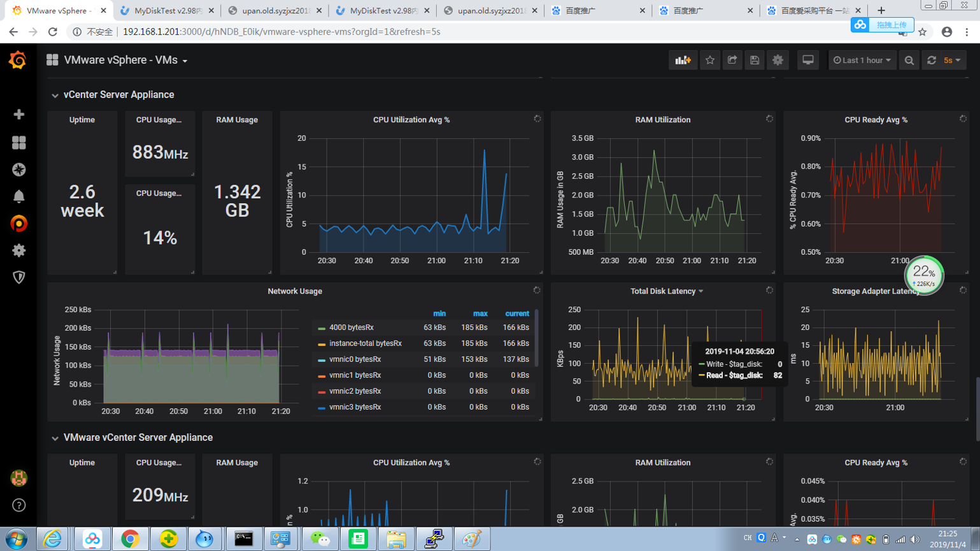Open the VMware vSphere - VMs dashboard picker
This screenshot has width=980, height=551.
click(125, 60)
